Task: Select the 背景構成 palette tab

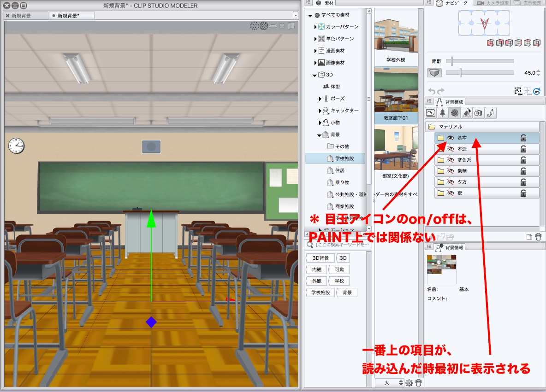Action: 450,102
